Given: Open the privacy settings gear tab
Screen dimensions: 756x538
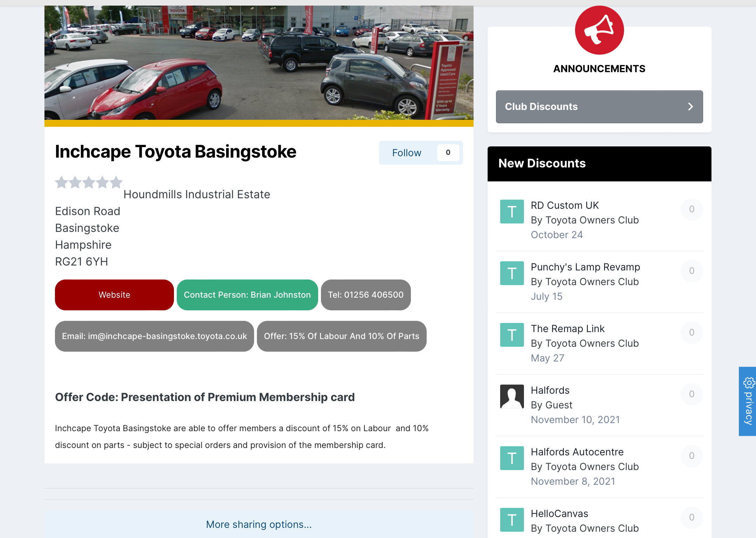Looking at the screenshot, I should coord(748,401).
